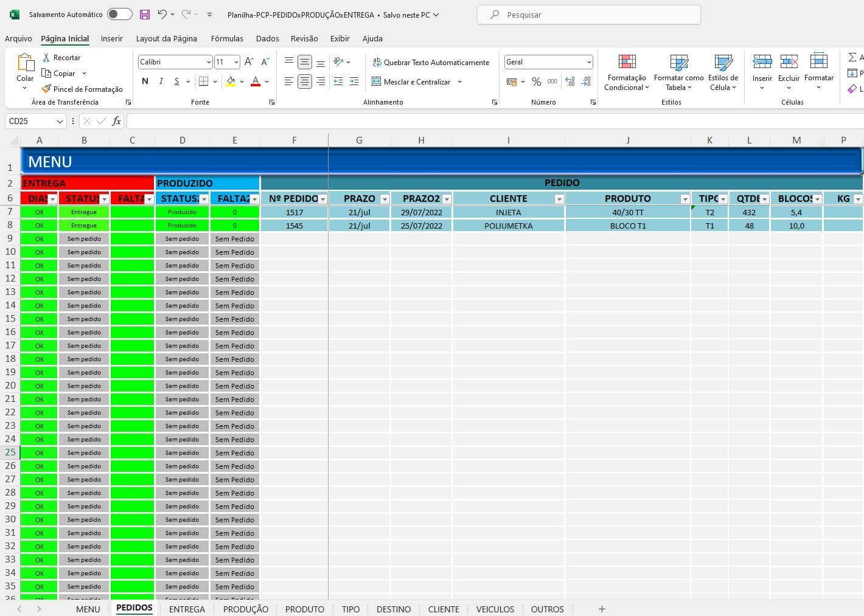Click Quebrar Texto Automaticamente button
The width and height of the screenshot is (864, 616).
pyautogui.click(x=431, y=62)
